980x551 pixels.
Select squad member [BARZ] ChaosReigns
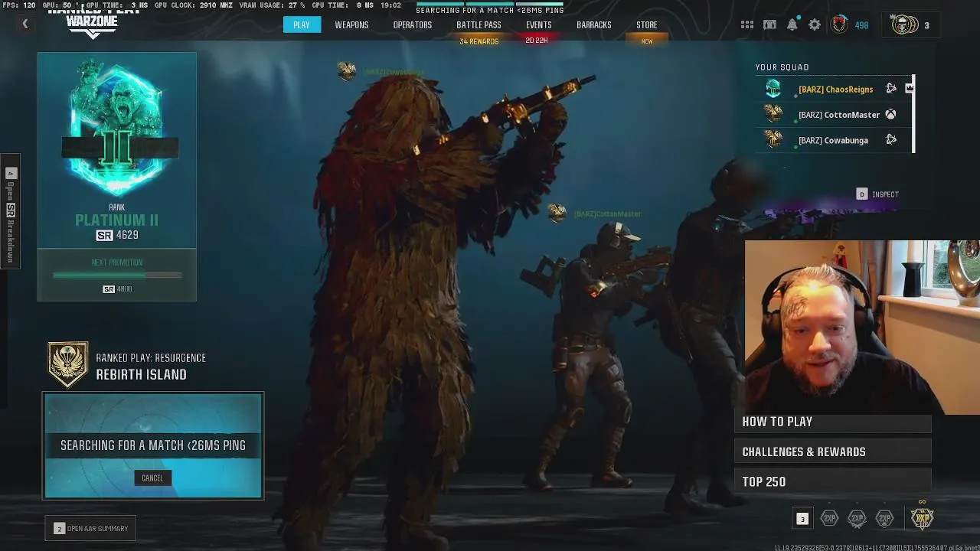(x=835, y=89)
